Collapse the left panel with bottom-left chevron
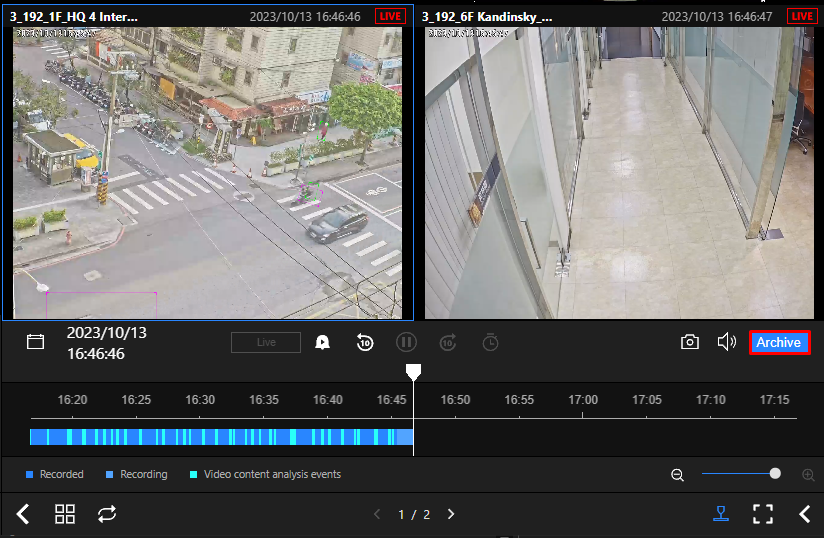 (x=23, y=514)
